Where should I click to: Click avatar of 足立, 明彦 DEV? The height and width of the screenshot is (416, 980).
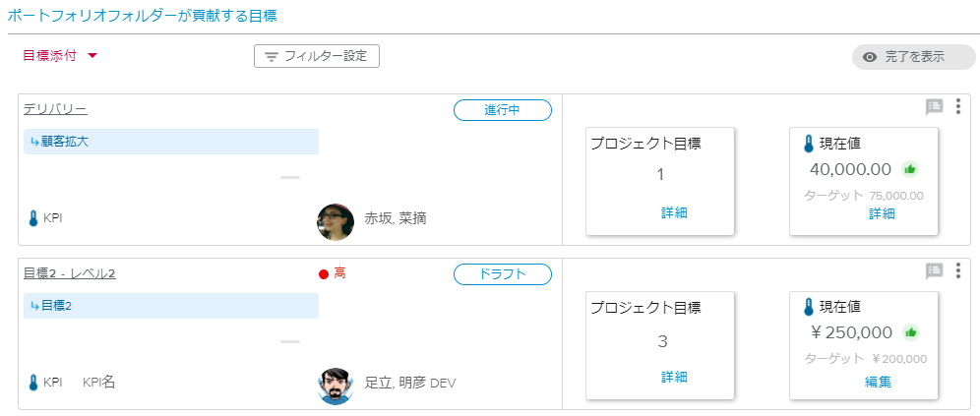tap(336, 383)
